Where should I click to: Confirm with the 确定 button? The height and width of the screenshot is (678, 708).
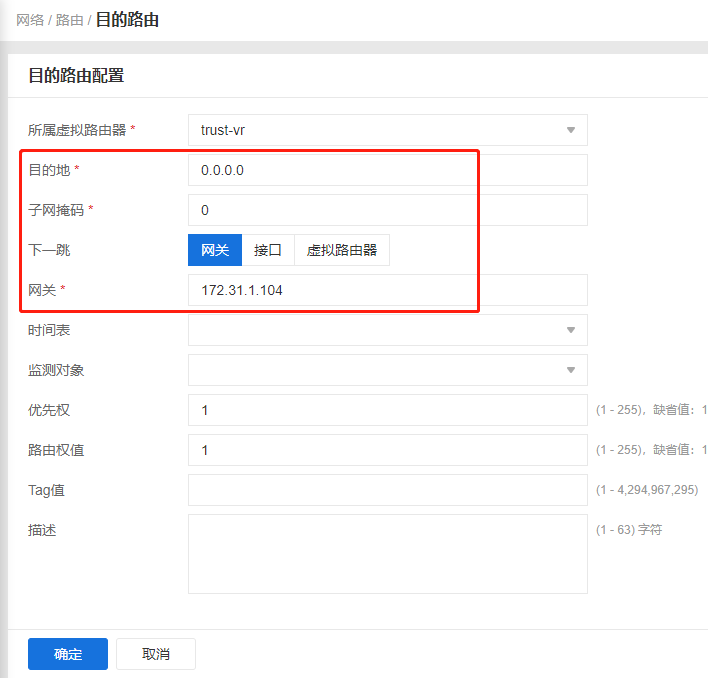coord(68,654)
